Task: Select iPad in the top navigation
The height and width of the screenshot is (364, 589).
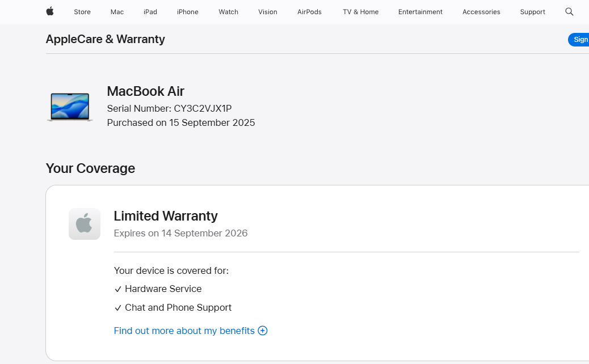Action: tap(150, 12)
